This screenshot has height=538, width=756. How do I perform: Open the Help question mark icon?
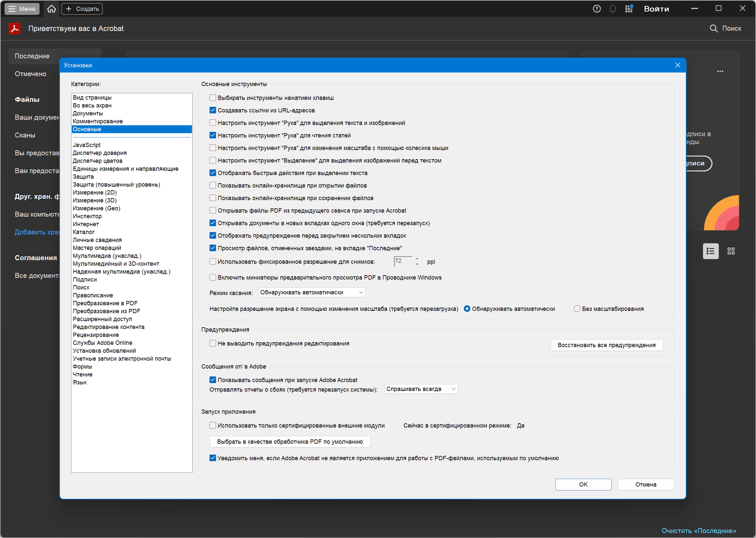click(x=597, y=9)
